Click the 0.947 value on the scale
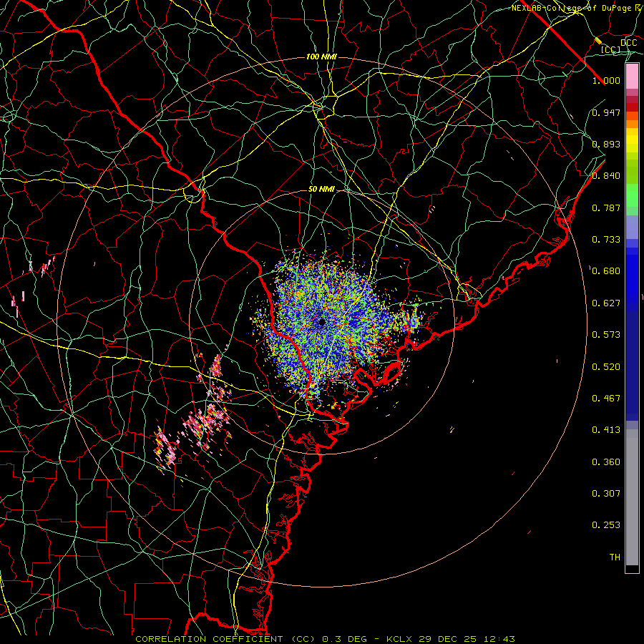Image resolution: width=644 pixels, height=644 pixels. (606, 112)
